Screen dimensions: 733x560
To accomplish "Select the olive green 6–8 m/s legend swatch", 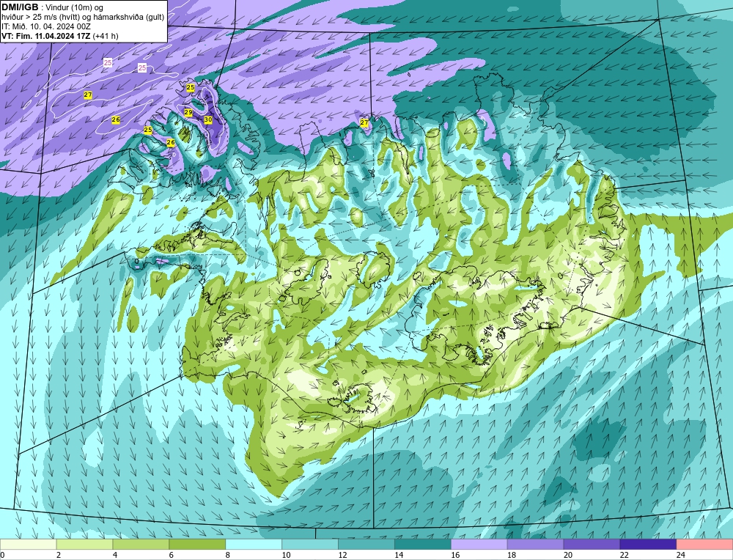I will point(197,544).
